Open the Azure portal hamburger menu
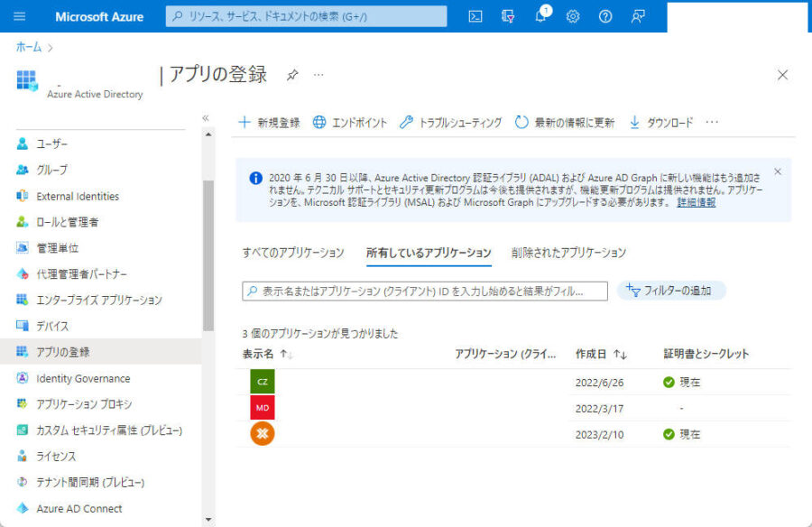Image resolution: width=812 pixels, height=527 pixels. [x=19, y=15]
